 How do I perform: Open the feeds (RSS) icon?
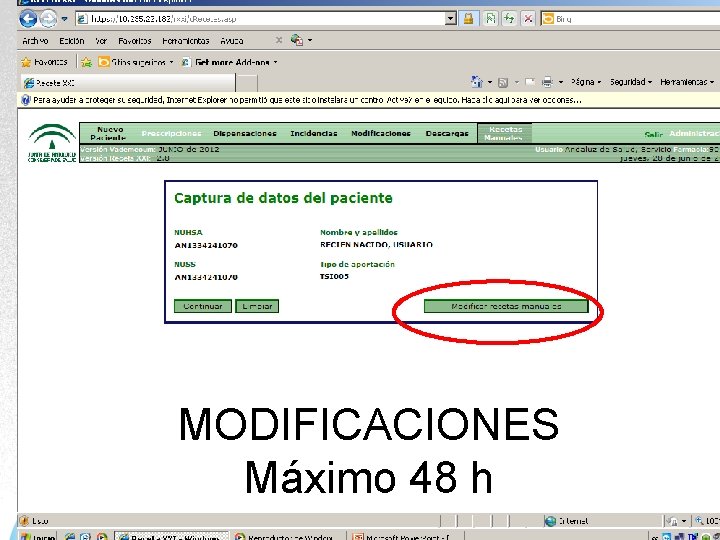[503, 82]
